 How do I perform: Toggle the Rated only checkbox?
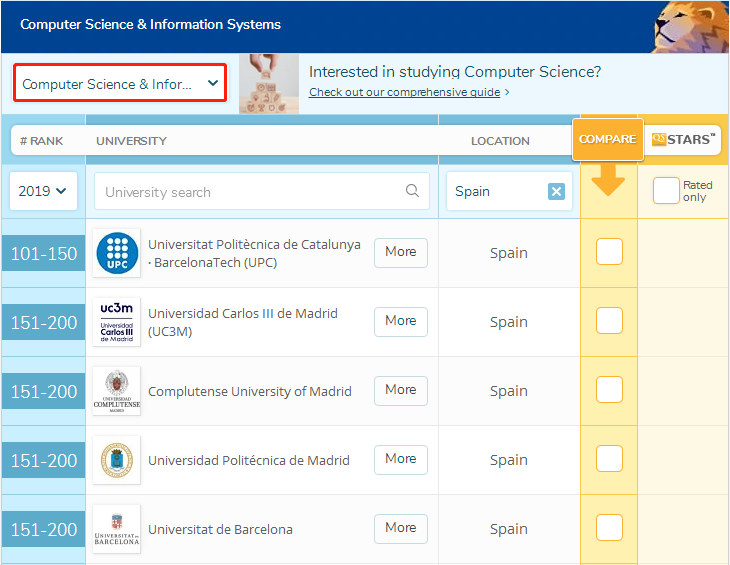pyautogui.click(x=666, y=191)
